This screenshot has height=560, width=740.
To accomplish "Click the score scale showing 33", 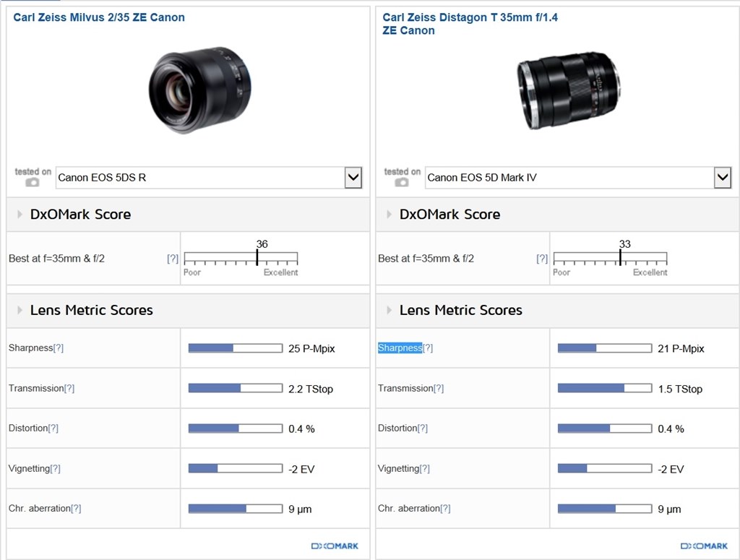I will [x=610, y=257].
